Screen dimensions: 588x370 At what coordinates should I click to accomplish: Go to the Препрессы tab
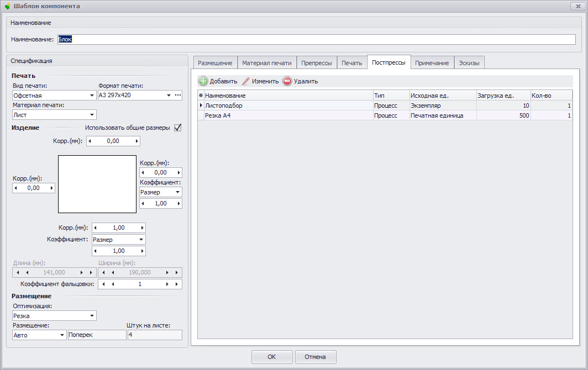317,63
